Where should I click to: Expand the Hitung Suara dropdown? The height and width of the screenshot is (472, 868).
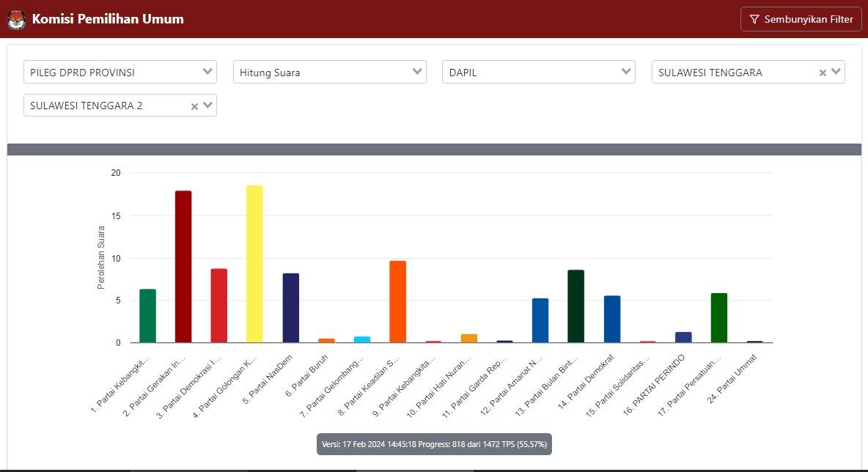[329, 72]
